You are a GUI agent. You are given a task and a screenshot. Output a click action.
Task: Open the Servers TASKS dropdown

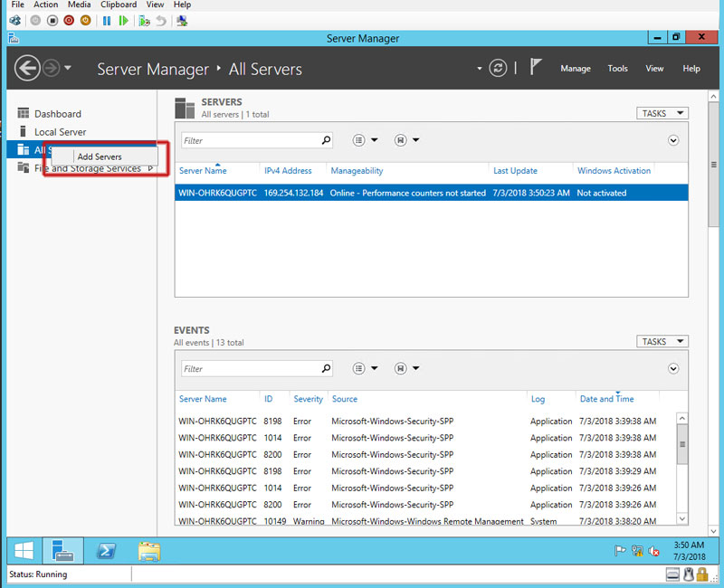[662, 113]
